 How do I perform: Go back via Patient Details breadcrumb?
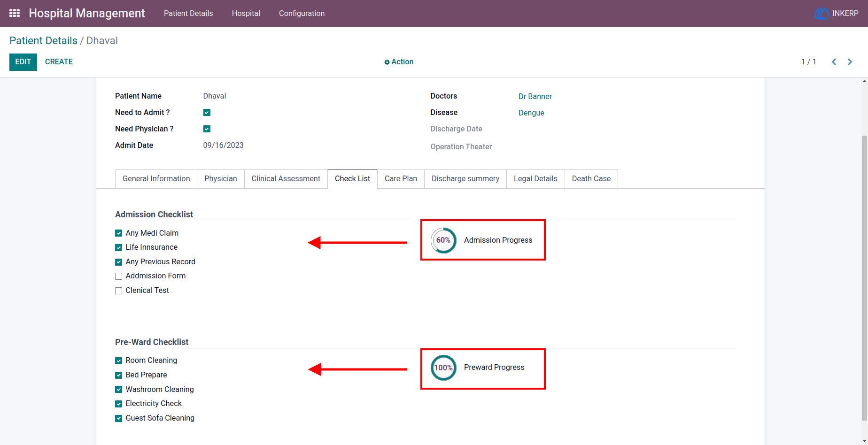[43, 41]
